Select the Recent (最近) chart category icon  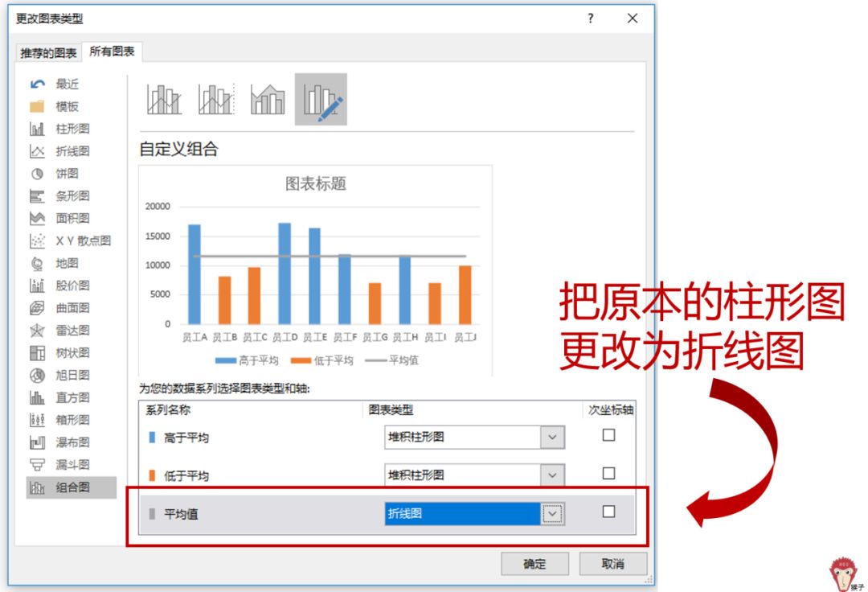click(37, 84)
